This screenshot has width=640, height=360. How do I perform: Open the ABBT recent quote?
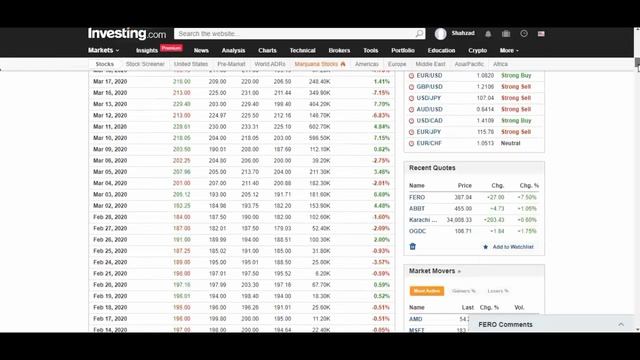(x=417, y=209)
